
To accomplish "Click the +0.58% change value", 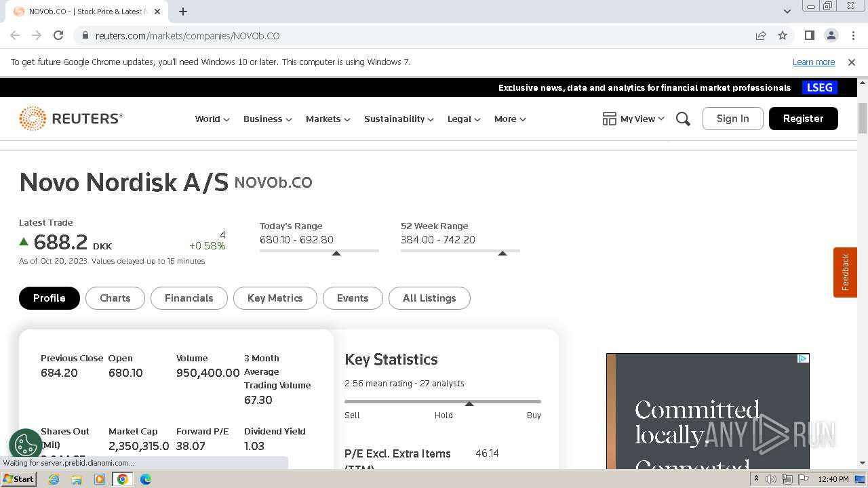I will 208,245.
